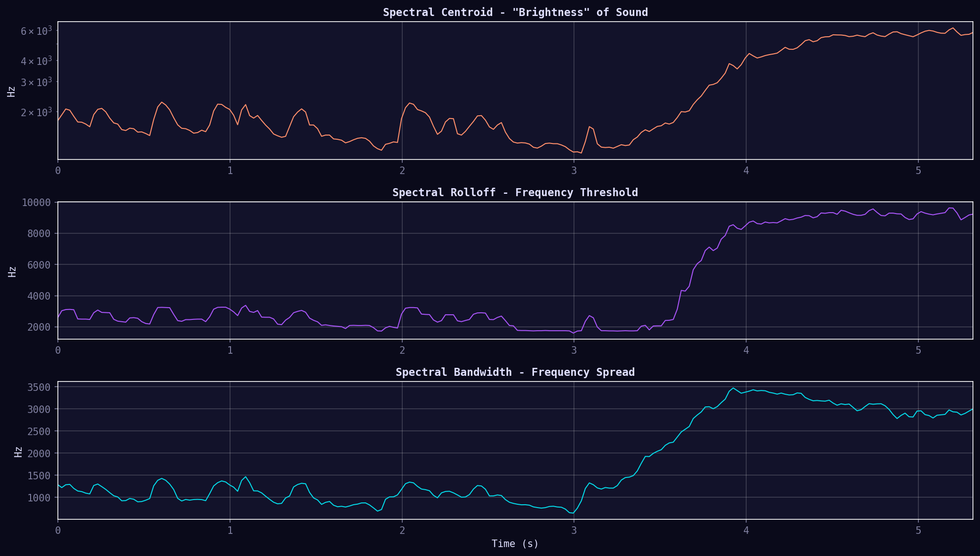Click the Spectral Rolloff plot title
This screenshot has width=980, height=556.
[515, 192]
